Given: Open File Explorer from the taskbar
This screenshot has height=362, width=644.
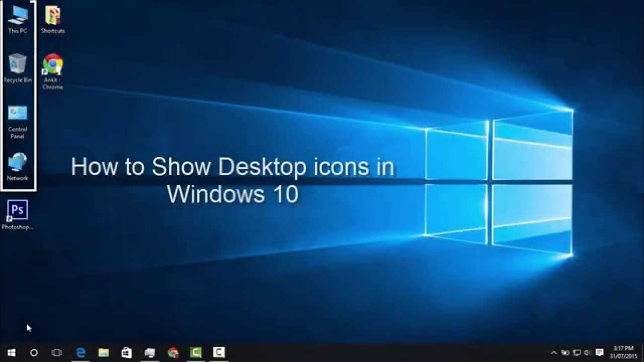Looking at the screenshot, I should pyautogui.click(x=103, y=352).
